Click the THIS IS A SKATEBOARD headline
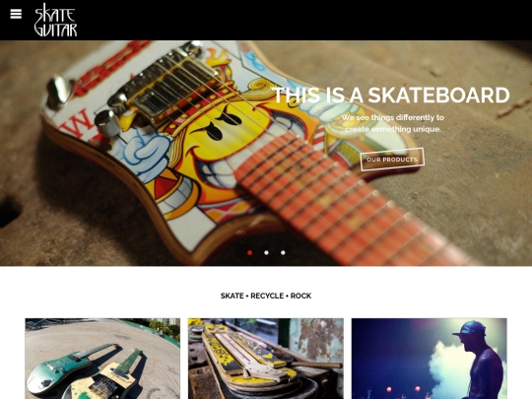The height and width of the screenshot is (399, 532). pos(391,95)
